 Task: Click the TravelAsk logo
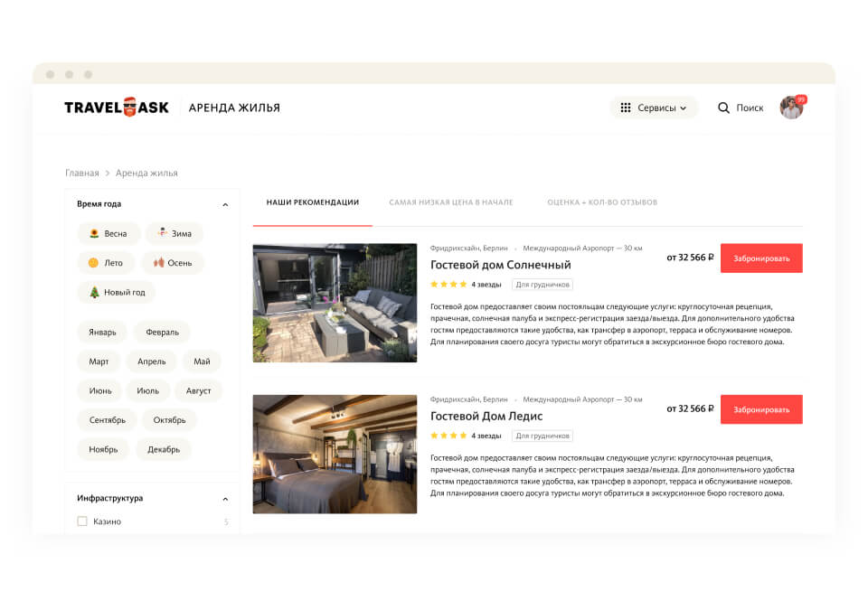pyautogui.click(x=117, y=107)
